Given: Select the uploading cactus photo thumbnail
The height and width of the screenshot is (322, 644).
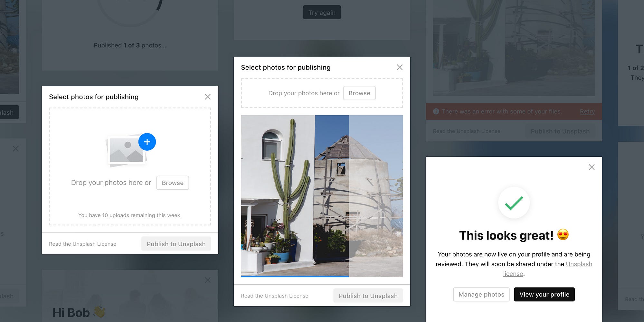Looking at the screenshot, I should pos(322,196).
